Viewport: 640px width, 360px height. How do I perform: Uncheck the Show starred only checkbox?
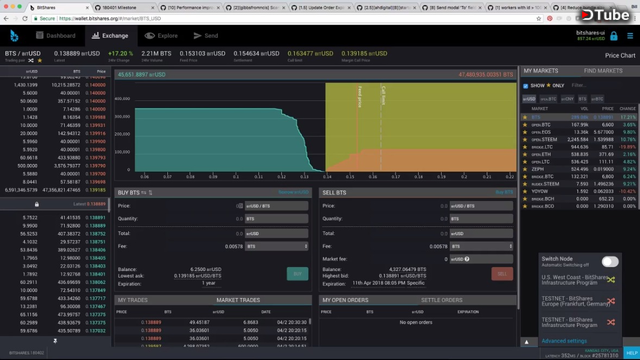526,86
